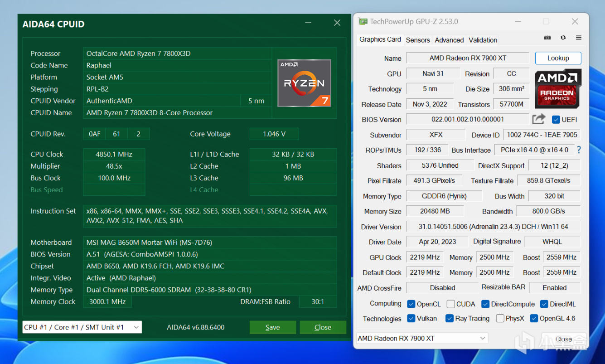Toggle the DirectML checkbox
The height and width of the screenshot is (364, 605).
[544, 304]
